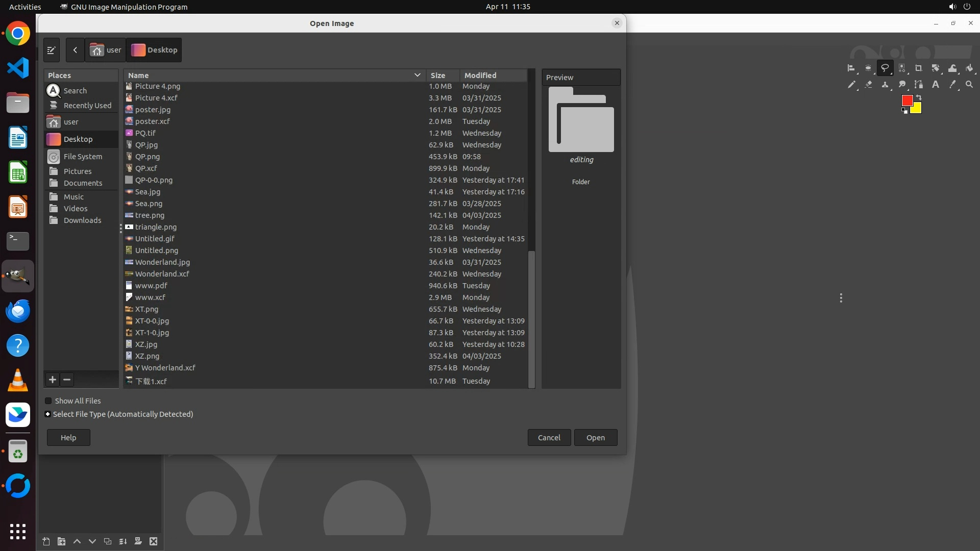Image resolution: width=980 pixels, height=551 pixels.
Task: Go back with path bar arrow
Action: tap(75, 50)
